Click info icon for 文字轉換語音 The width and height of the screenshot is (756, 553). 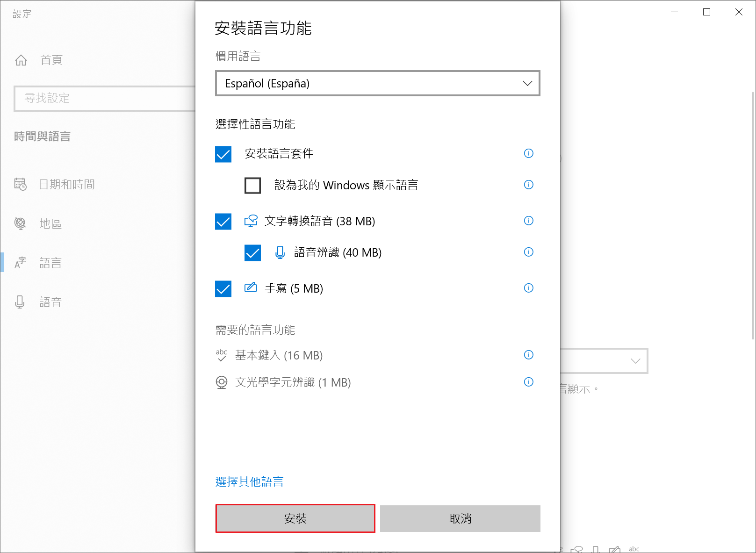(x=528, y=221)
